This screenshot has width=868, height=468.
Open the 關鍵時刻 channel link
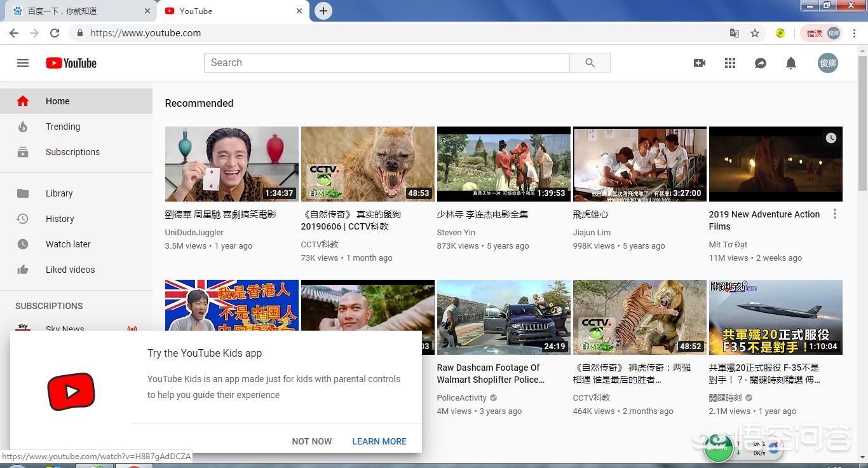click(726, 398)
